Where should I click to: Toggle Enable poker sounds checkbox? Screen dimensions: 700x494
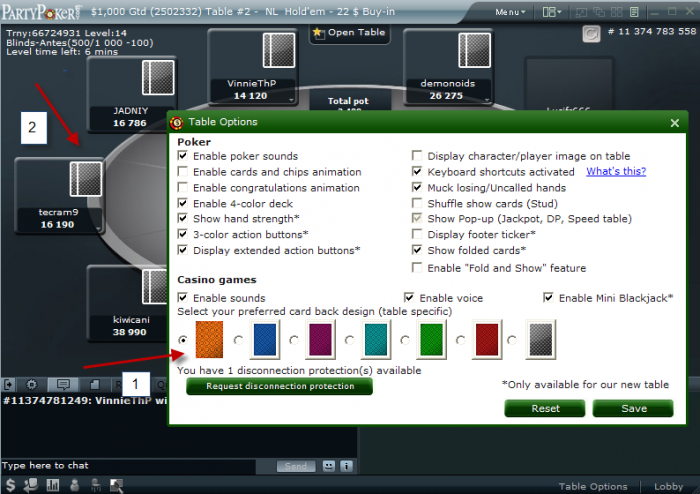183,156
